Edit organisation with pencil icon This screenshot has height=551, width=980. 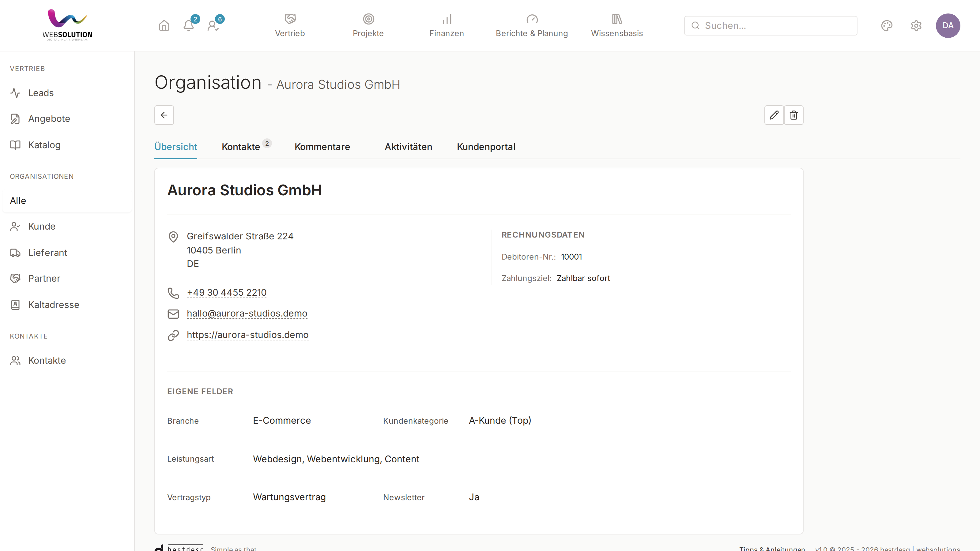[774, 115]
